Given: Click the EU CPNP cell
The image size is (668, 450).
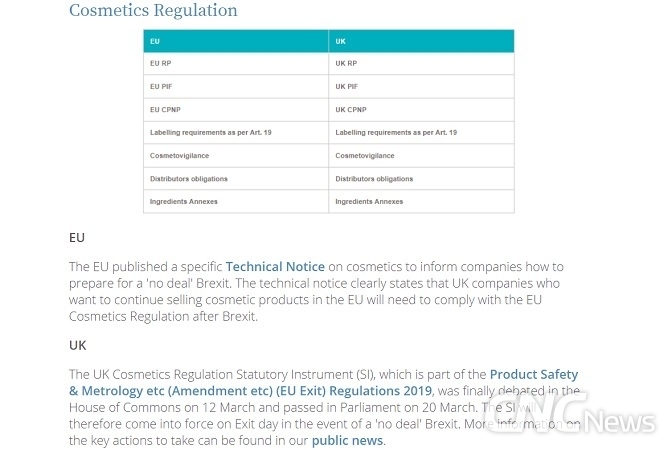Looking at the screenshot, I should pyautogui.click(x=236, y=110).
